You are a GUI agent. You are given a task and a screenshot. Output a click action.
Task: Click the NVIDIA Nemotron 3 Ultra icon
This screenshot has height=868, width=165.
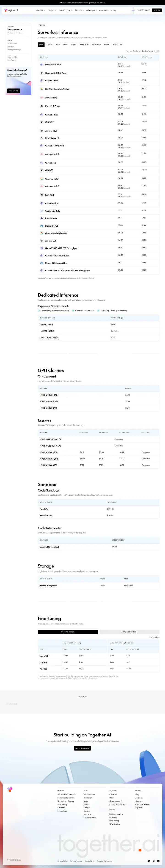pos(42,89)
